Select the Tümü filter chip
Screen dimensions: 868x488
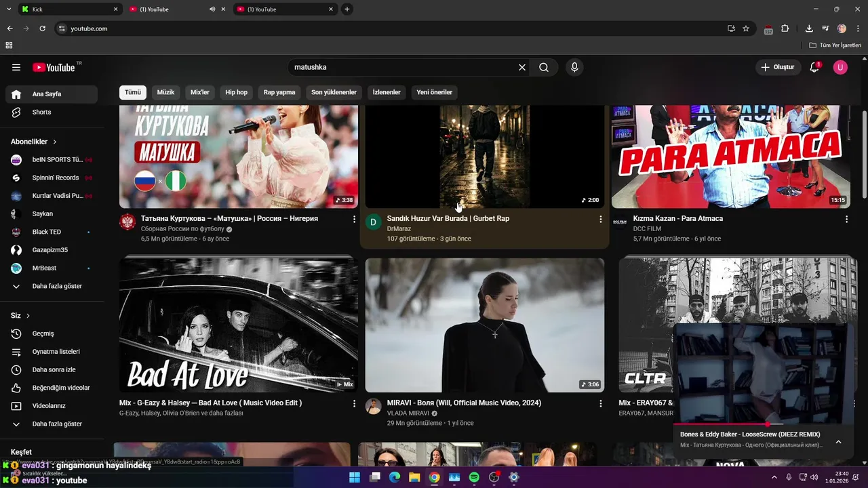tap(133, 92)
